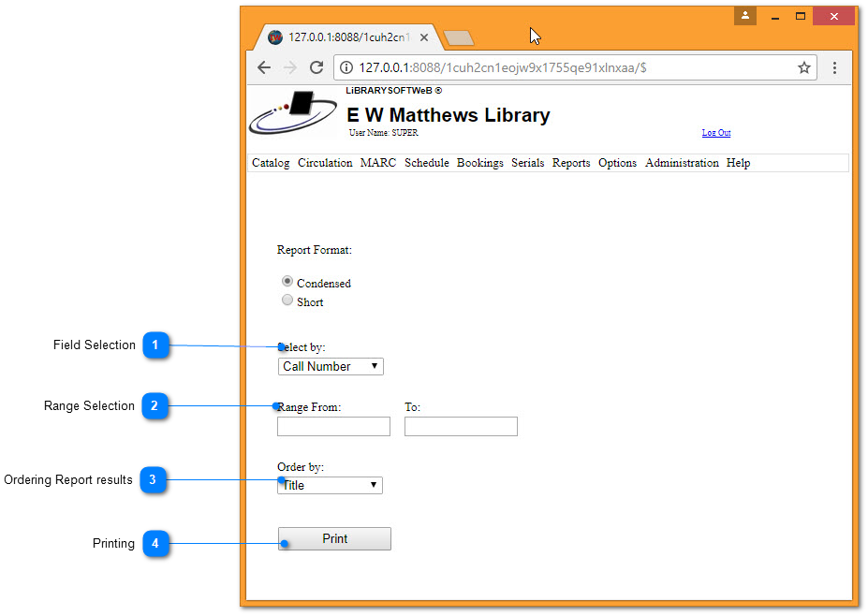Viewport: 868px width, 616px height.
Task: Open Chrome three-dot menu
Action: pos(834,67)
